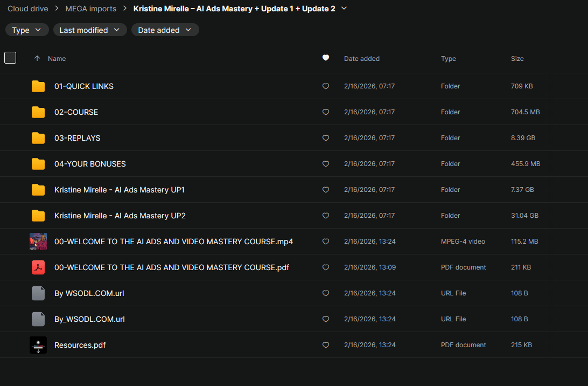Expand the Last modified filter dropdown
The width and height of the screenshot is (588, 386).
click(89, 30)
